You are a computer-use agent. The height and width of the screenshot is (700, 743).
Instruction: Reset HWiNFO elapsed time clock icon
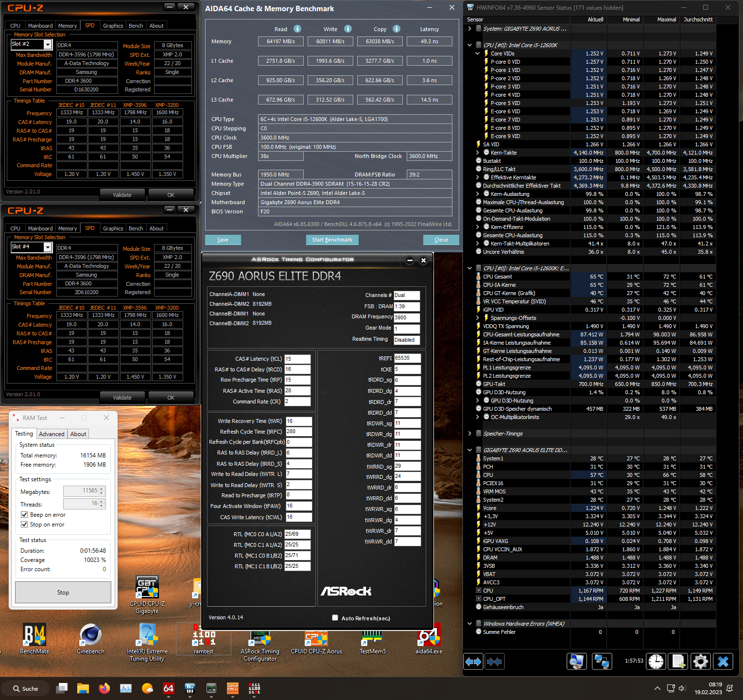point(656,662)
